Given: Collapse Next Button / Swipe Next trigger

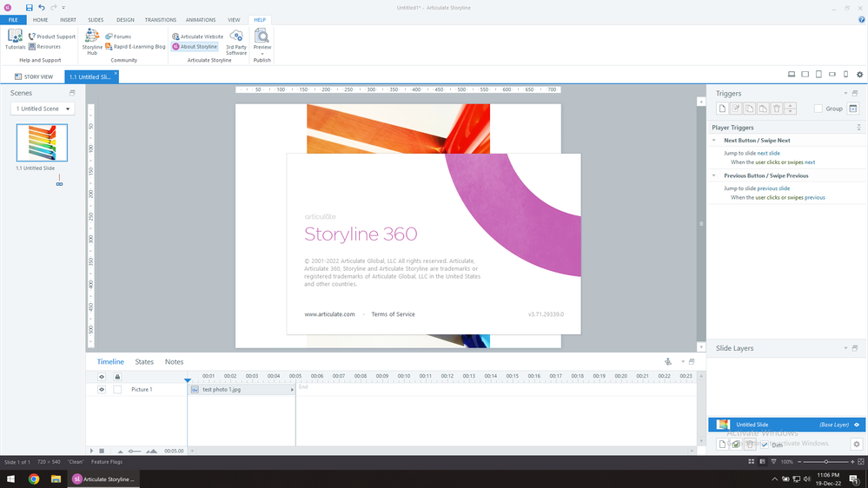Looking at the screenshot, I should coord(713,141).
